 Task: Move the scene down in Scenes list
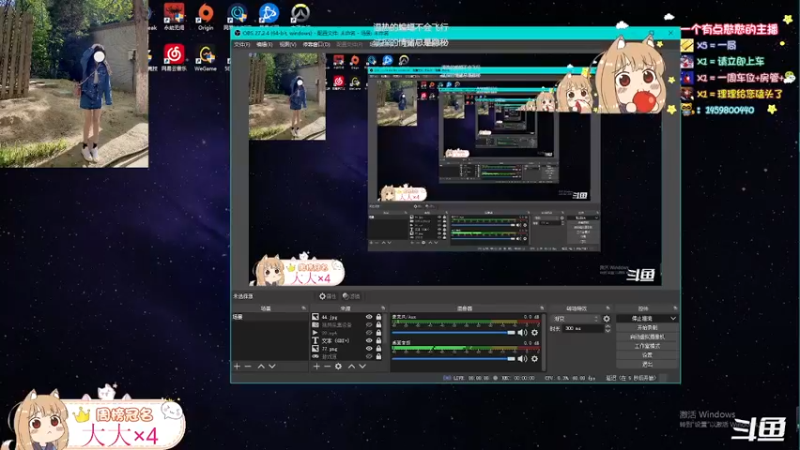tap(272, 366)
